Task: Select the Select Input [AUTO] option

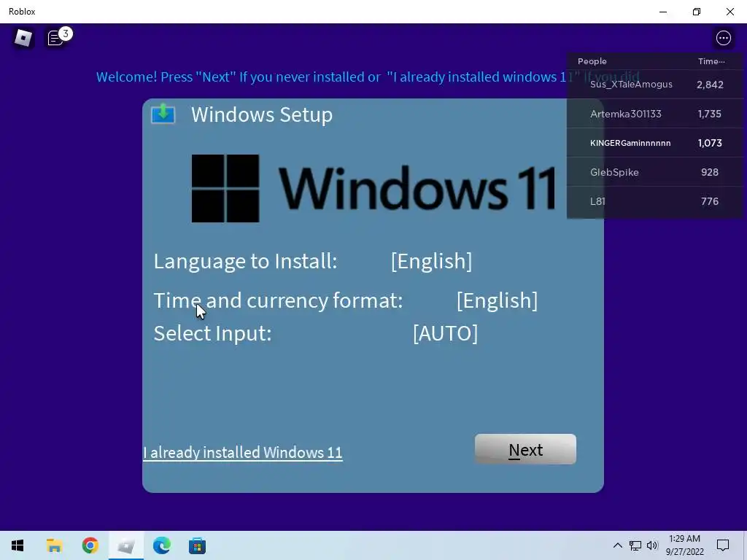Action: [x=445, y=332]
